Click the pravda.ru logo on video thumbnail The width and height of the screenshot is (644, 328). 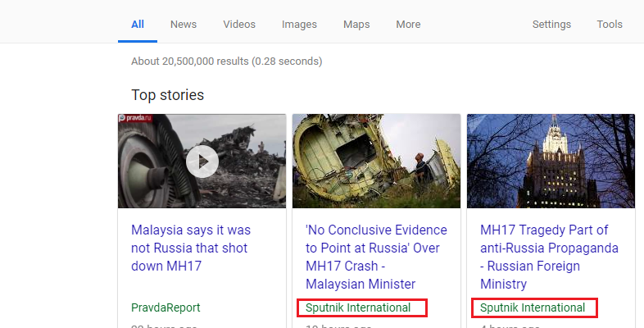[x=135, y=118]
